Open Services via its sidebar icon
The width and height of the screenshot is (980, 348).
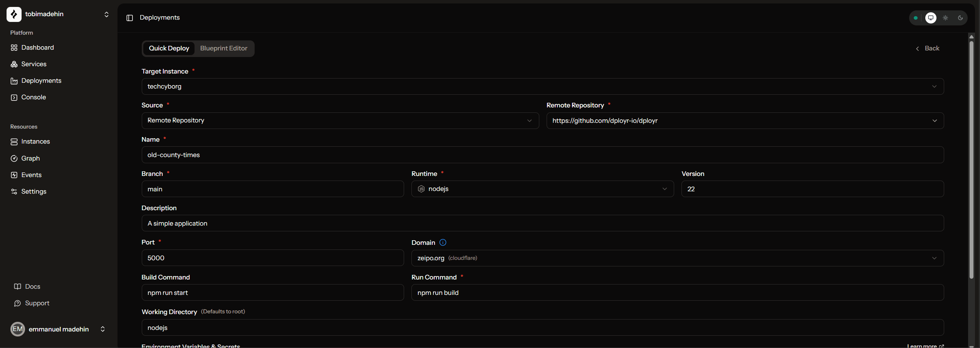click(x=14, y=64)
